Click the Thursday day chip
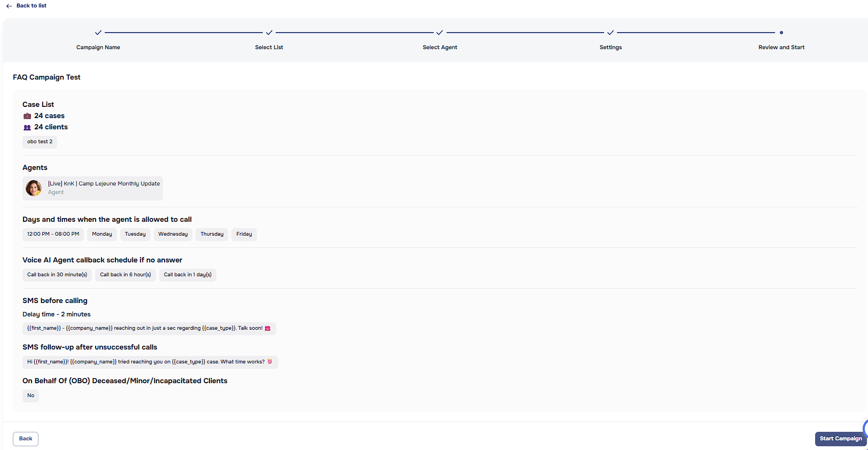 [x=212, y=234]
